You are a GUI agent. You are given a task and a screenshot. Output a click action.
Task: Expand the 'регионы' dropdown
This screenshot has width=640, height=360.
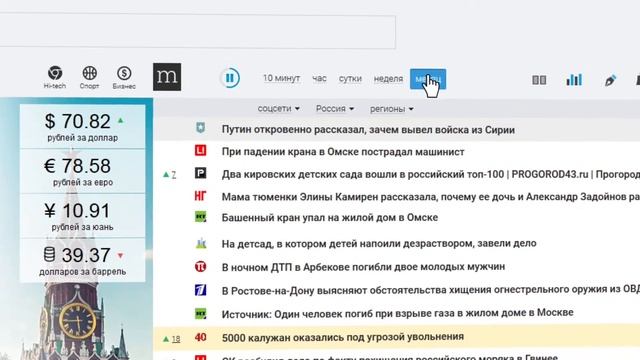(391, 109)
